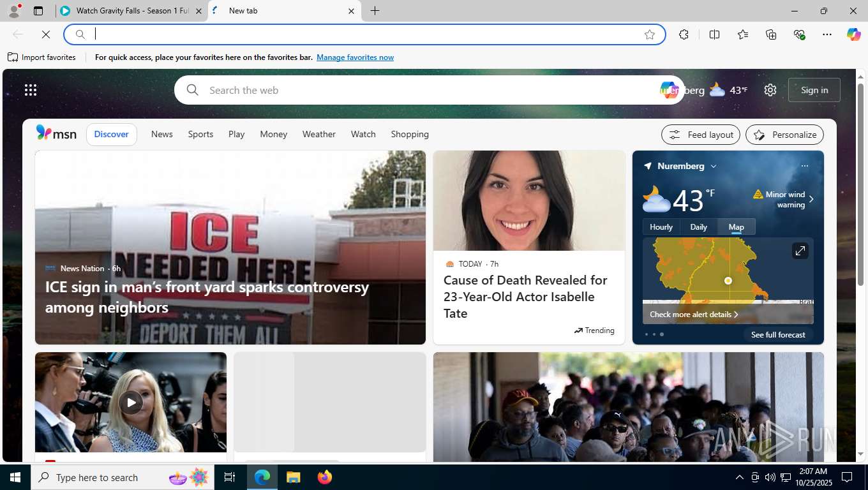Click the Copilot icon in search box
868x490 pixels.
tap(669, 90)
